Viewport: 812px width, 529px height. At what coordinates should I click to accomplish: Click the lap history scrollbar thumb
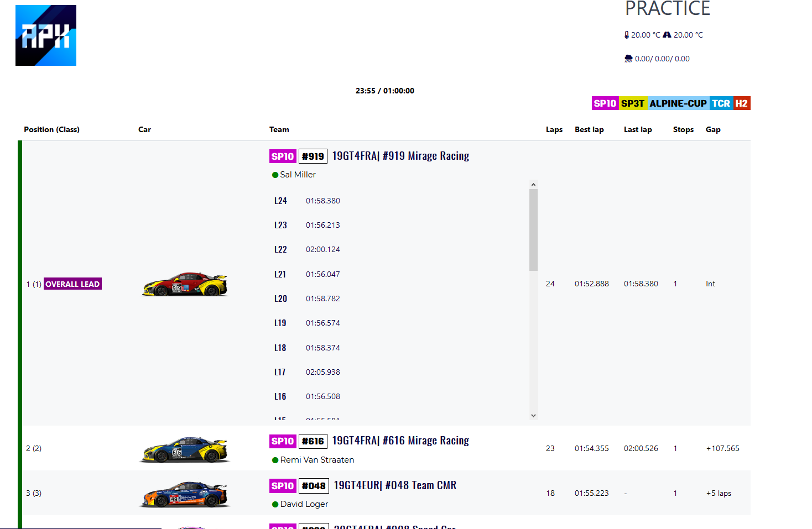533,229
